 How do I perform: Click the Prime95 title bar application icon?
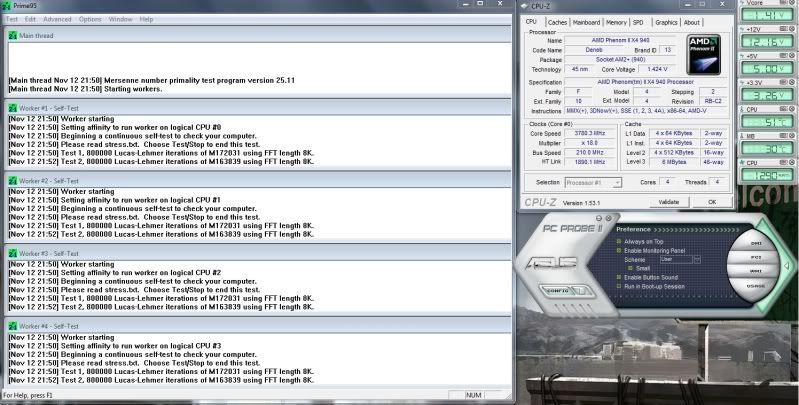(6, 6)
